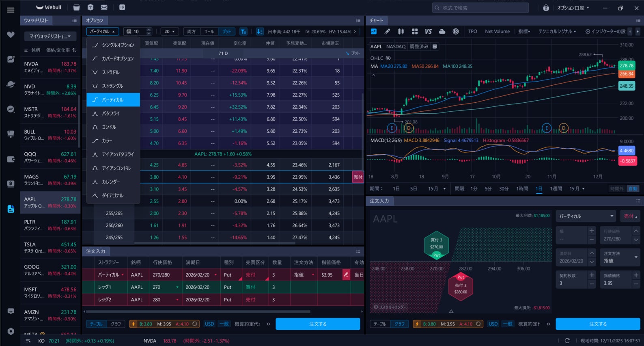Click the VS compare icon

(428, 31)
